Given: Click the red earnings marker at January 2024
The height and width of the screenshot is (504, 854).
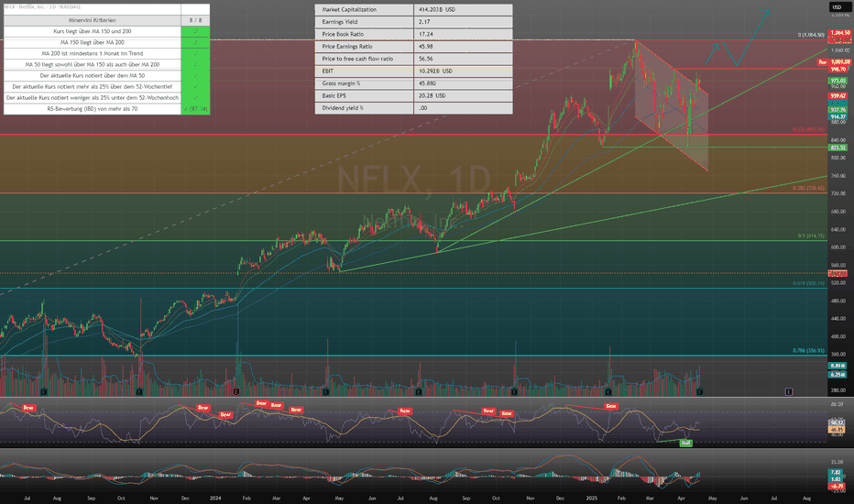Looking at the screenshot, I should pos(236,391).
